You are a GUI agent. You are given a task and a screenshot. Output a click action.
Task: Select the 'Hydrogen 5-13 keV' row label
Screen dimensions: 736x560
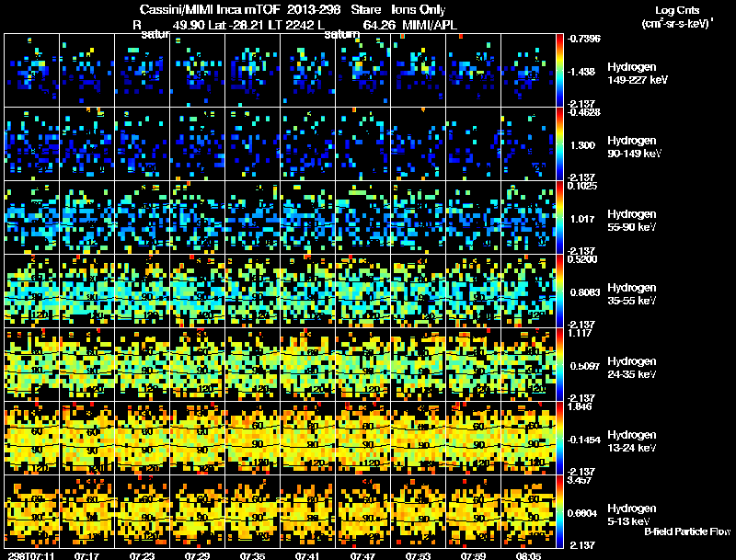632,515
